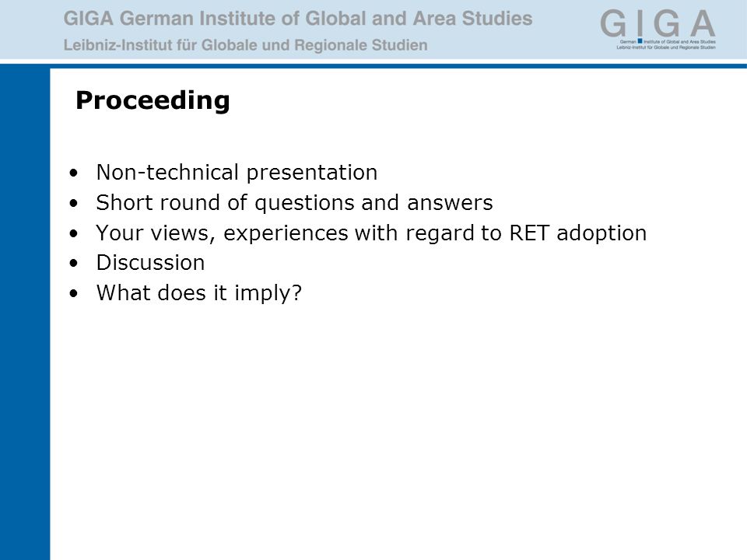Click the GIGA German Institute header title
This screenshot has width=747, height=560.
298,19
